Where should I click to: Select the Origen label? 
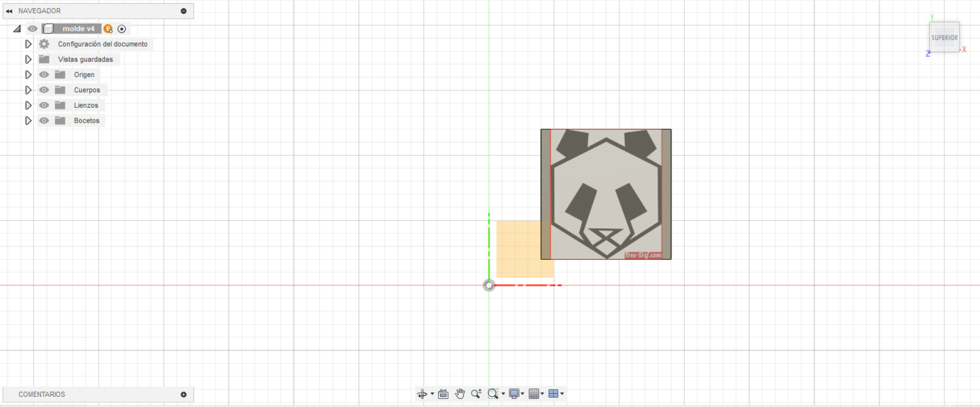pyautogui.click(x=84, y=75)
